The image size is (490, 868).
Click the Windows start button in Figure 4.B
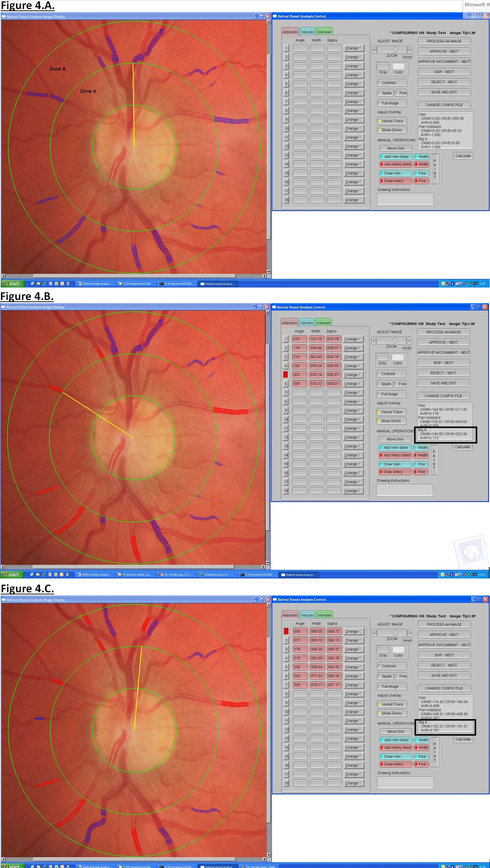[12, 575]
